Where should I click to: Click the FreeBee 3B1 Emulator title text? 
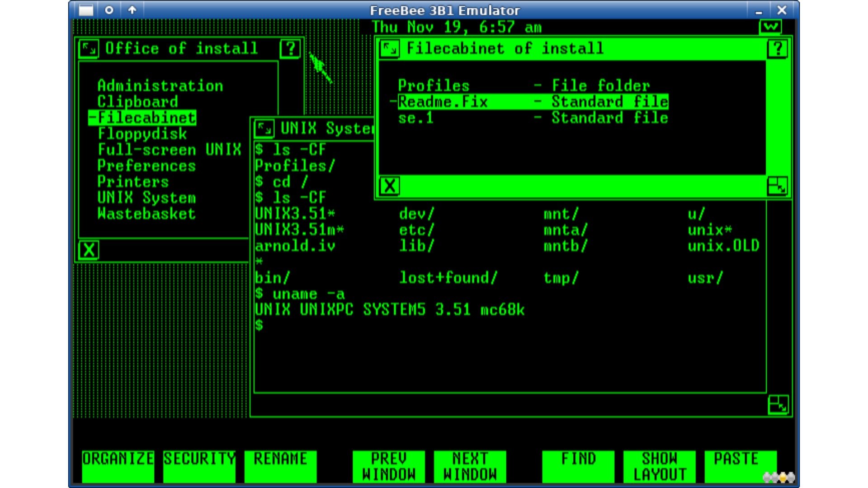pos(445,10)
